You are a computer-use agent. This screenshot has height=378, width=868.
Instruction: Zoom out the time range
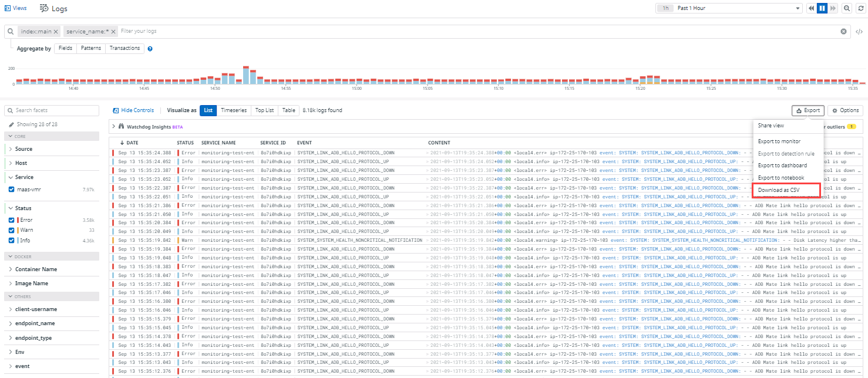(846, 8)
